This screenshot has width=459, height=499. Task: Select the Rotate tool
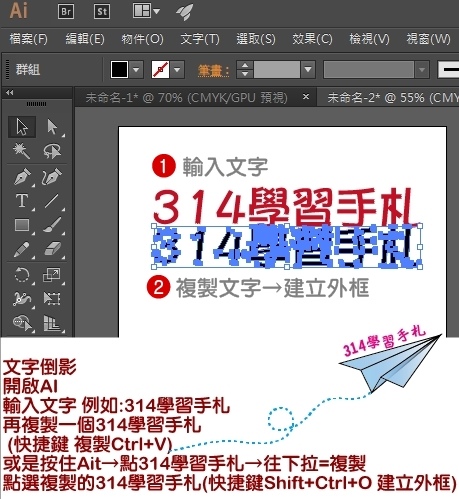click(x=22, y=275)
